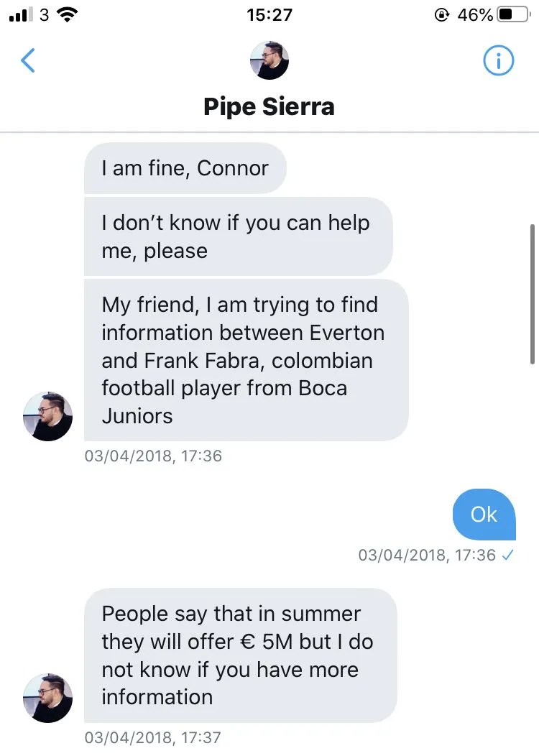Tap the message about Everton and Frank Fabra
Viewport: 539px width, 756px height.
click(246, 360)
